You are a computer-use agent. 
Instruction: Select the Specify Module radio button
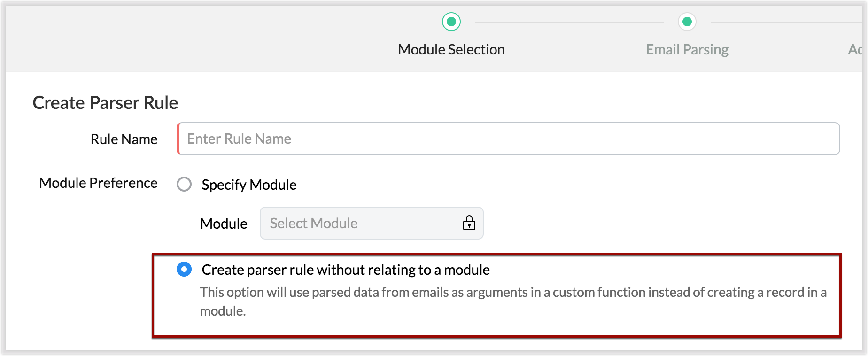(x=184, y=184)
